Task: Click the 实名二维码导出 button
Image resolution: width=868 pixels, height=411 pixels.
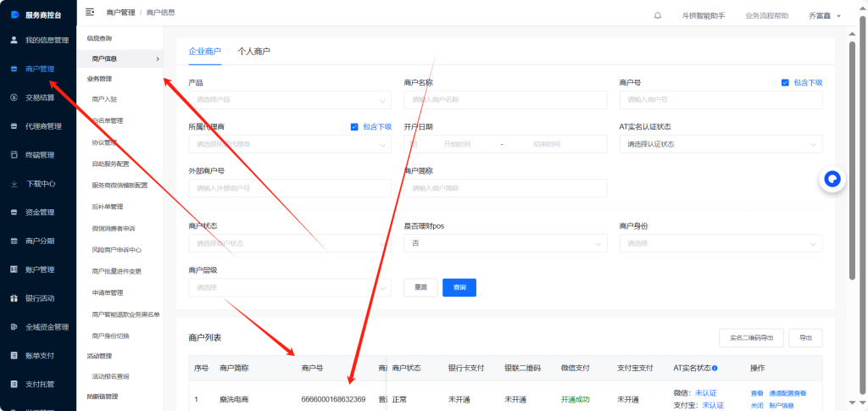Action: coord(751,338)
